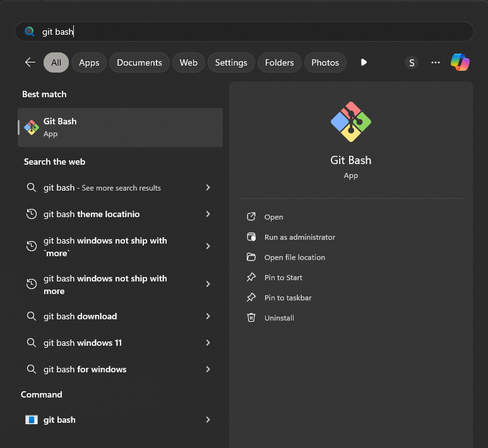This screenshot has width=488, height=448.
Task: Click the back arrow icon
Action: (30, 62)
